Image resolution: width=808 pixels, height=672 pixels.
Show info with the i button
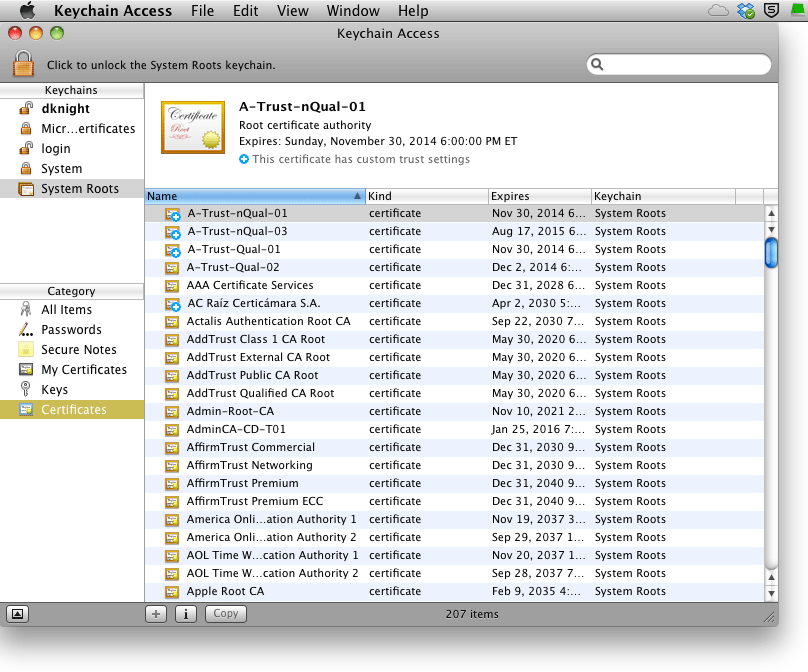click(x=186, y=614)
